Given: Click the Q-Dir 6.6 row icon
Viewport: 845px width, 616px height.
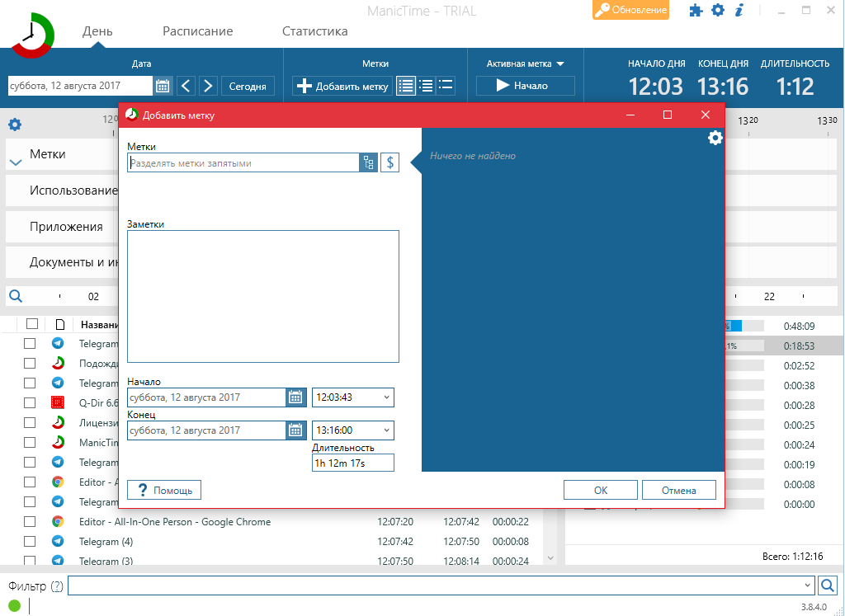Looking at the screenshot, I should (x=58, y=402).
